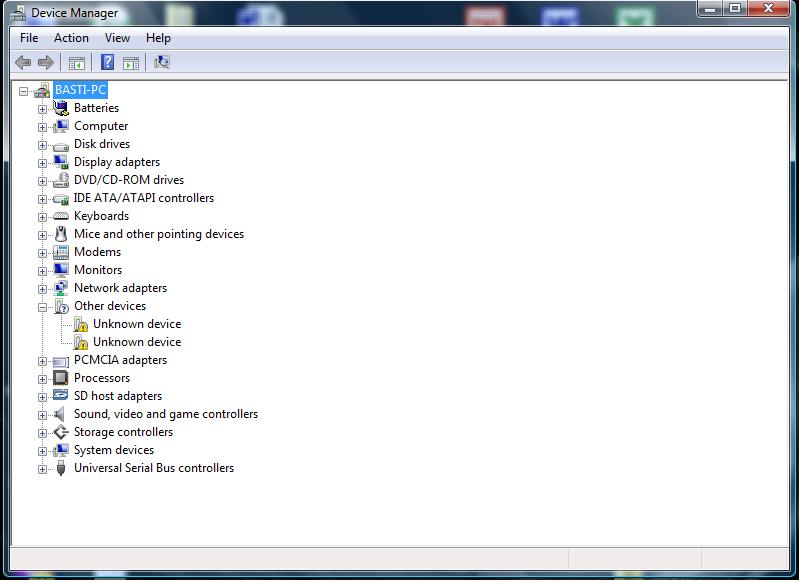This screenshot has width=806, height=582.
Task: Select the DVD/CD-ROM drives label
Action: [129, 180]
